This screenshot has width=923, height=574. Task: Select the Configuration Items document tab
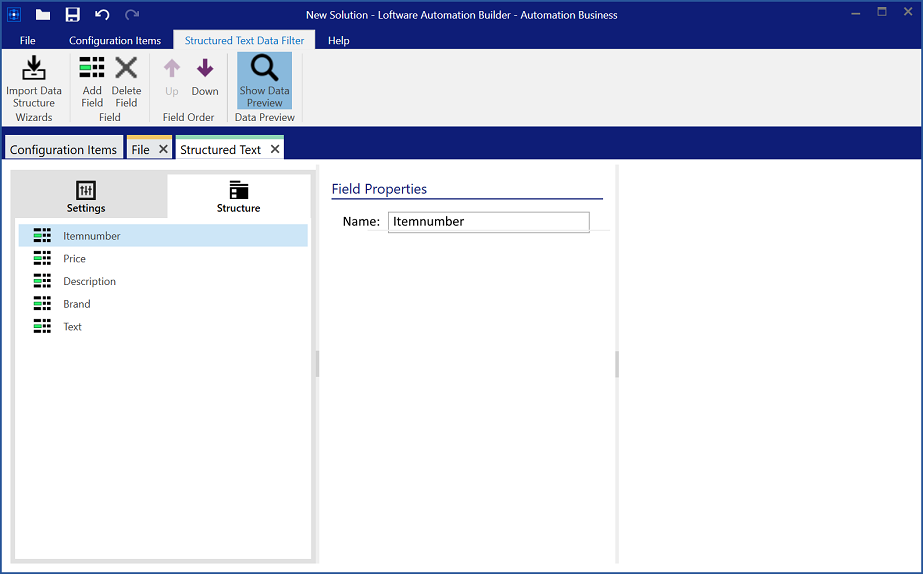click(x=63, y=150)
